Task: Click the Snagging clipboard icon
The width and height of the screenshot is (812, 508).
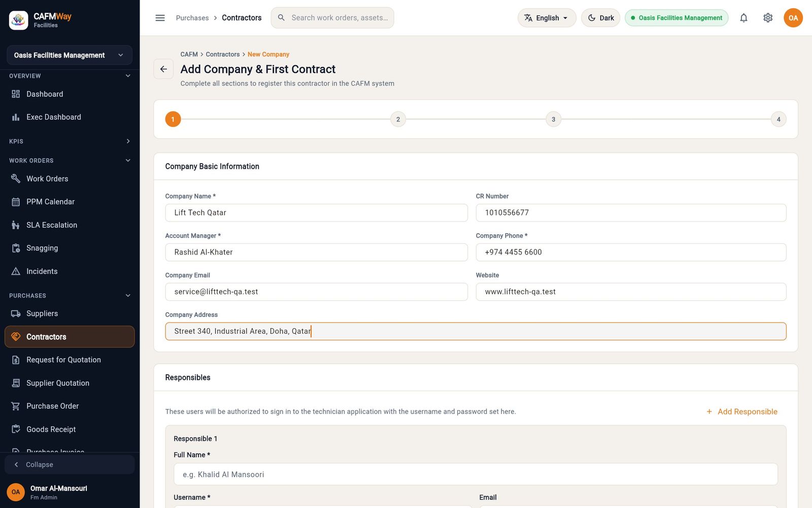Action: pyautogui.click(x=16, y=248)
